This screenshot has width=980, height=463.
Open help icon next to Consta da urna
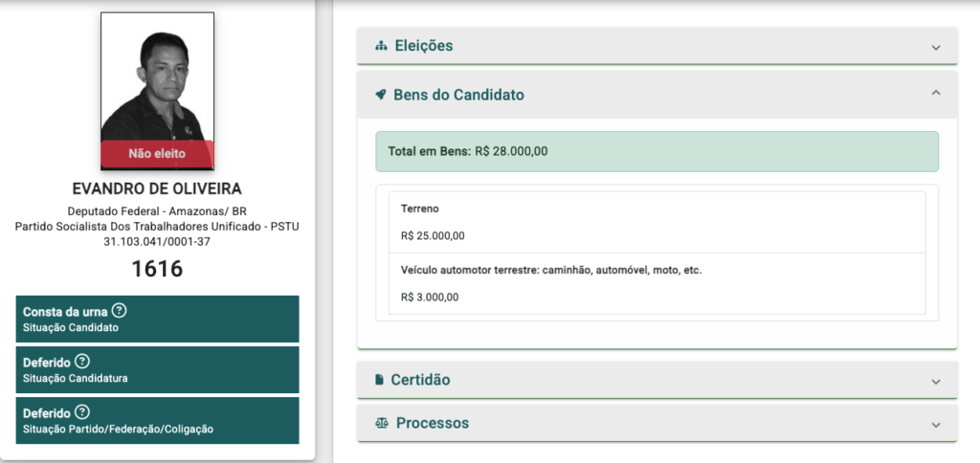pyautogui.click(x=119, y=311)
